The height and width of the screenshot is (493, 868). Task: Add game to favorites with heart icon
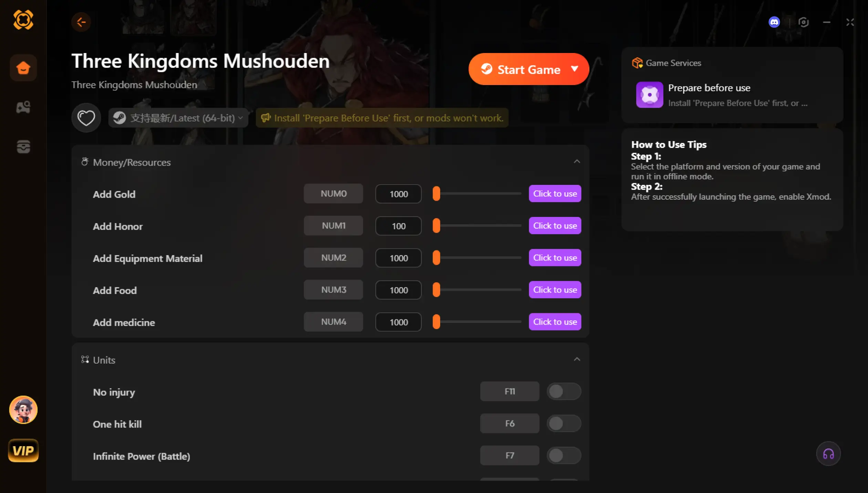pyautogui.click(x=86, y=118)
